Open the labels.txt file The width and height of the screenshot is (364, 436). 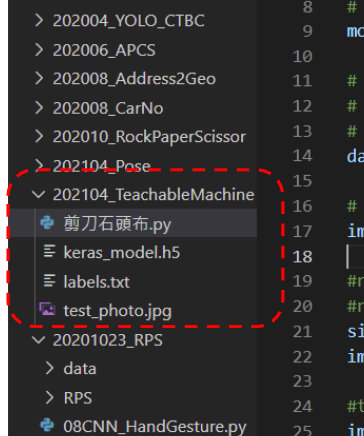click(97, 282)
